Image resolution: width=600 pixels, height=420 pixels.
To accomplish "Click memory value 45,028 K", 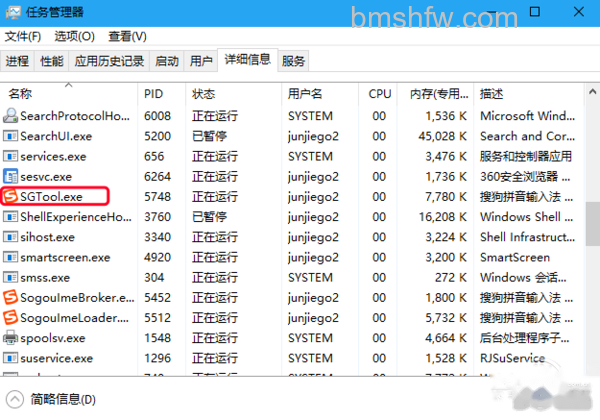I will pos(443,136).
